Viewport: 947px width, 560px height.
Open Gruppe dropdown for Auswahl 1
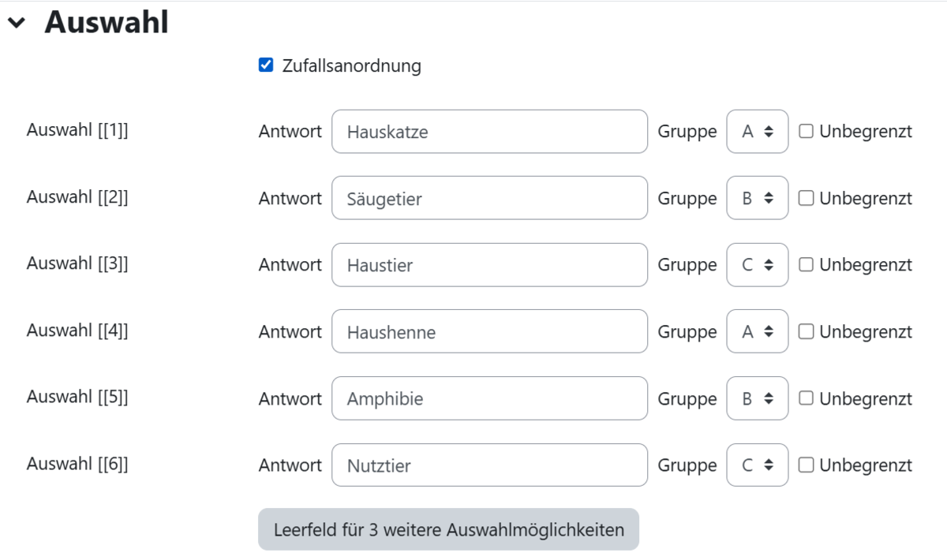tap(757, 132)
